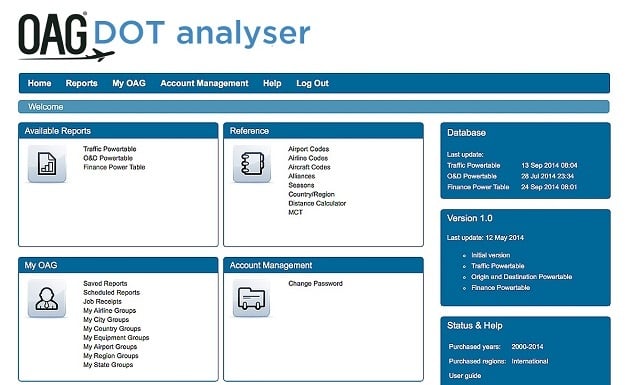630x385 pixels.
Task: Open the Seasons reference link
Action: [x=301, y=185]
